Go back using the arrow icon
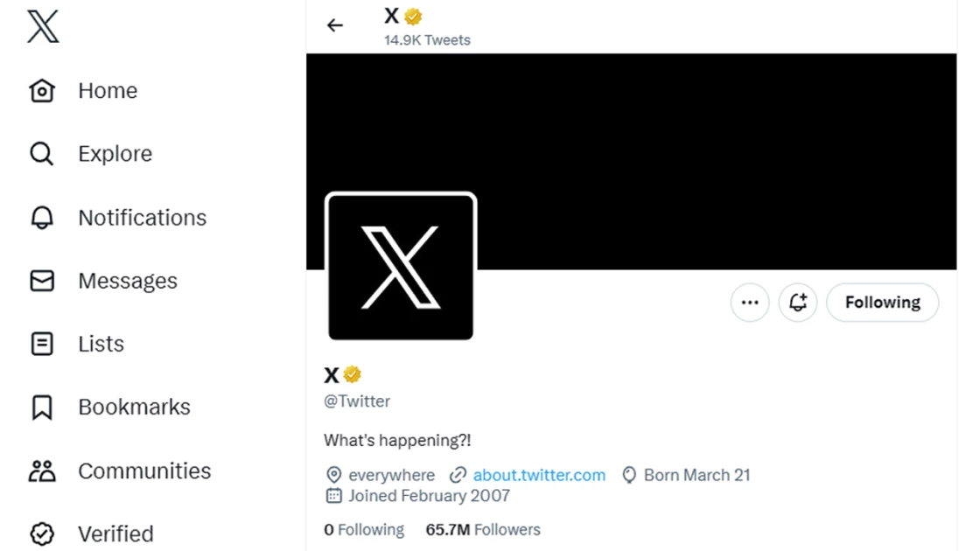Viewport: 980px width, 551px height. 335,25
